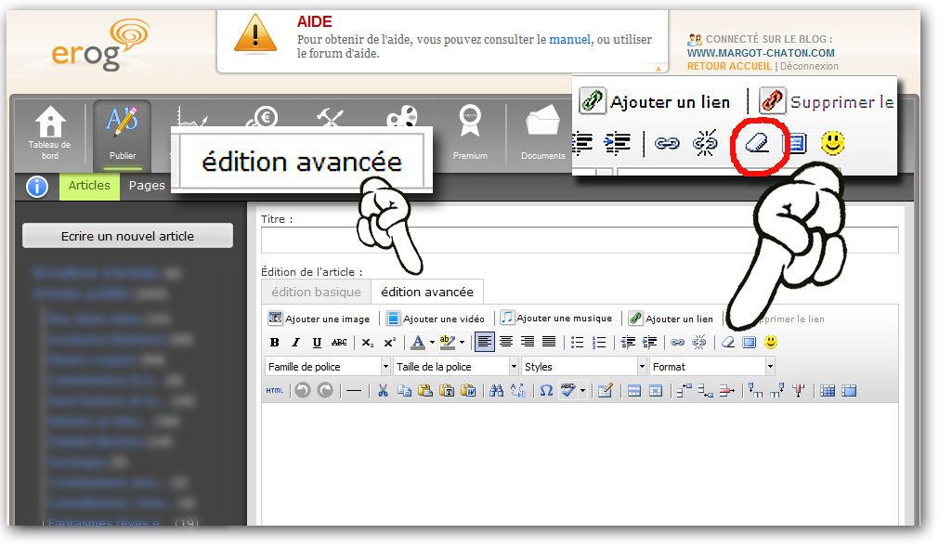The image size is (952, 560).
Task: Copy selection with the copy icon
Action: point(404,391)
